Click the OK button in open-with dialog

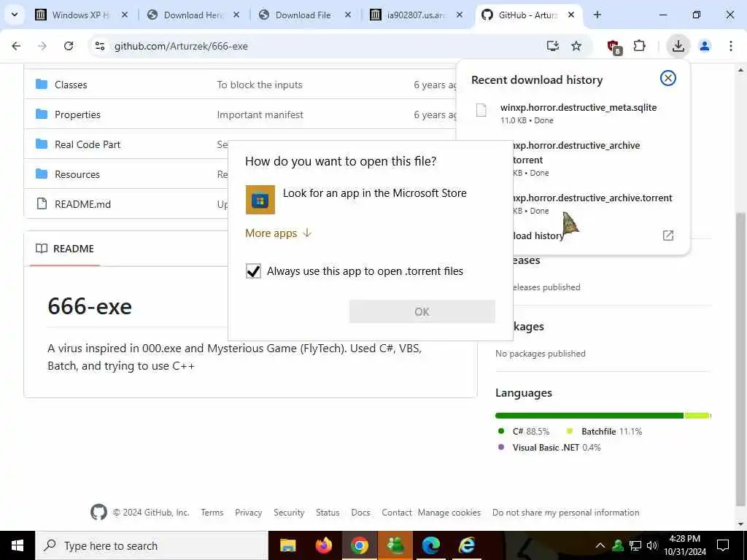click(x=422, y=311)
